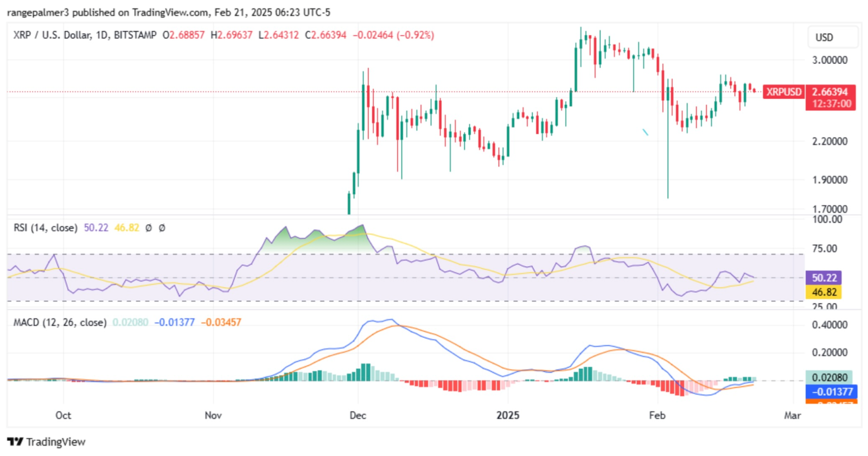868x456 pixels.
Task: Click the rangepalmer3 published on TradingView.com header
Action: click(x=168, y=12)
